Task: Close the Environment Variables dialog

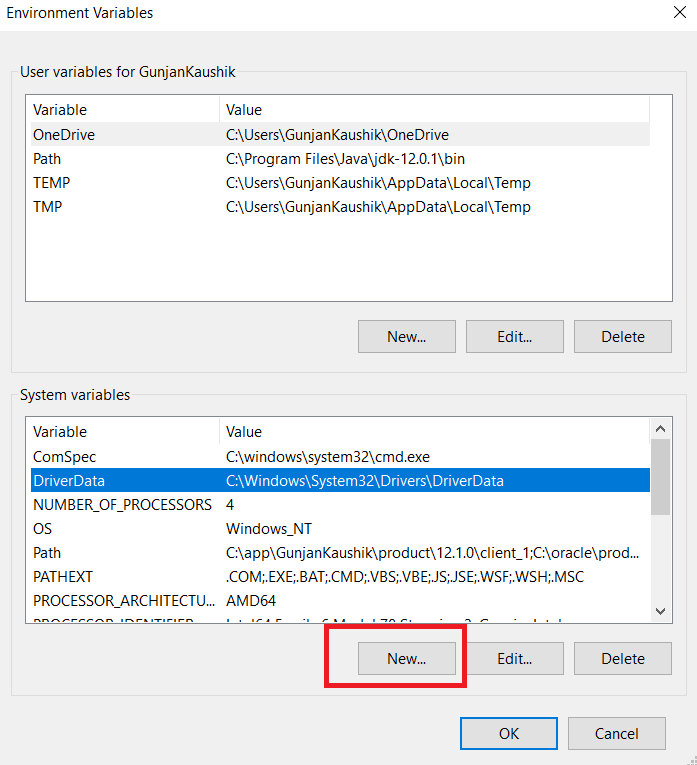Action: coord(680,13)
